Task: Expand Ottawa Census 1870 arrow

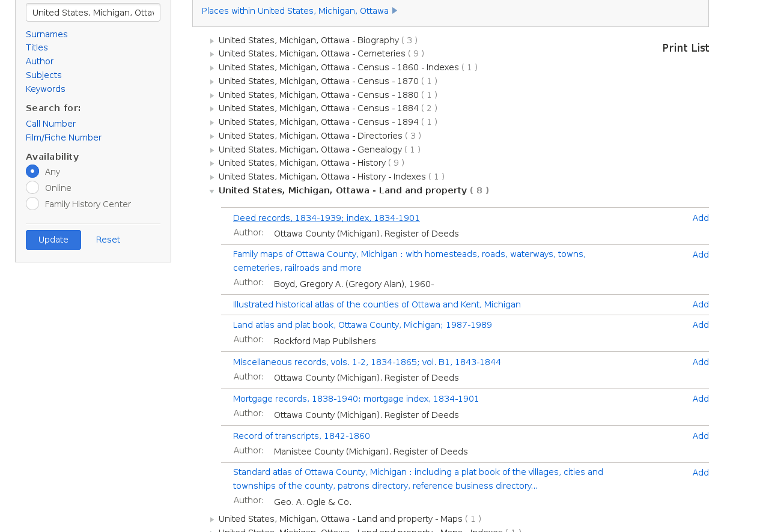Action: click(x=212, y=82)
